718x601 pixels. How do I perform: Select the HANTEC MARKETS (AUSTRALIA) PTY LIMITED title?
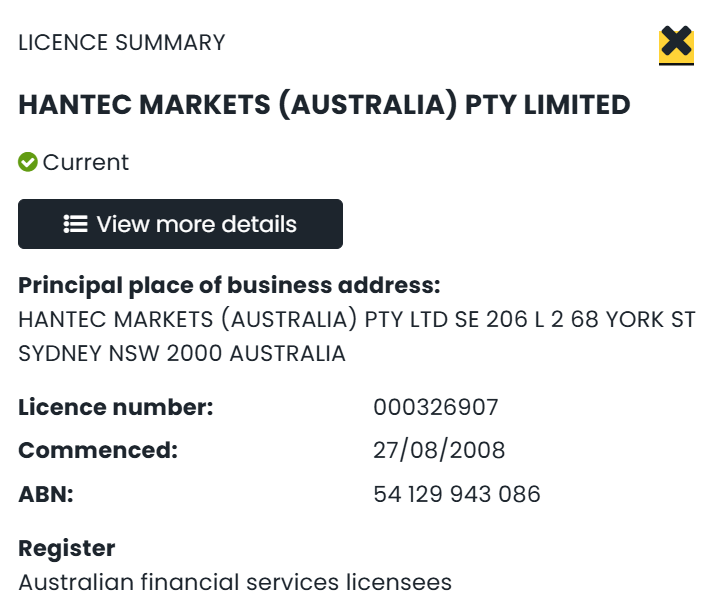click(x=324, y=104)
